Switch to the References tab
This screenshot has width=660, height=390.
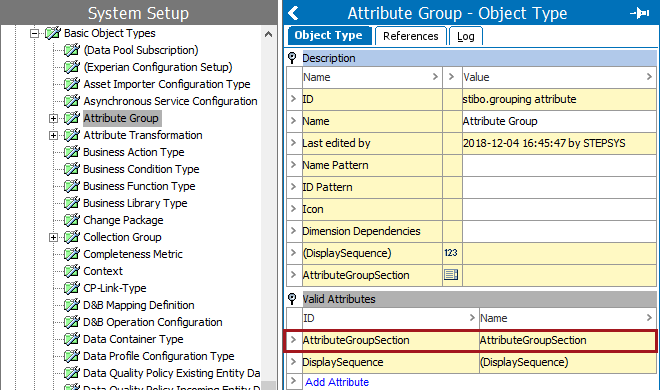coord(410,36)
